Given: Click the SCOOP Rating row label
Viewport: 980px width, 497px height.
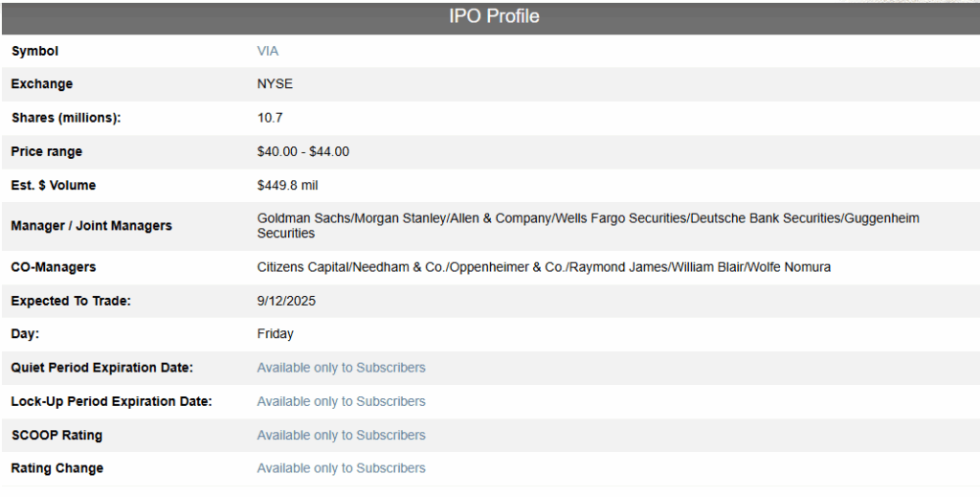Looking at the screenshot, I should (x=56, y=435).
